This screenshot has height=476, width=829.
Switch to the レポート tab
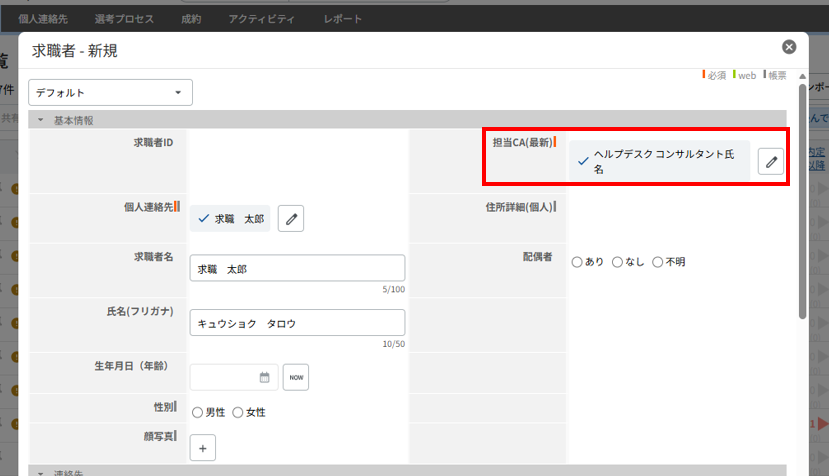pos(343,19)
